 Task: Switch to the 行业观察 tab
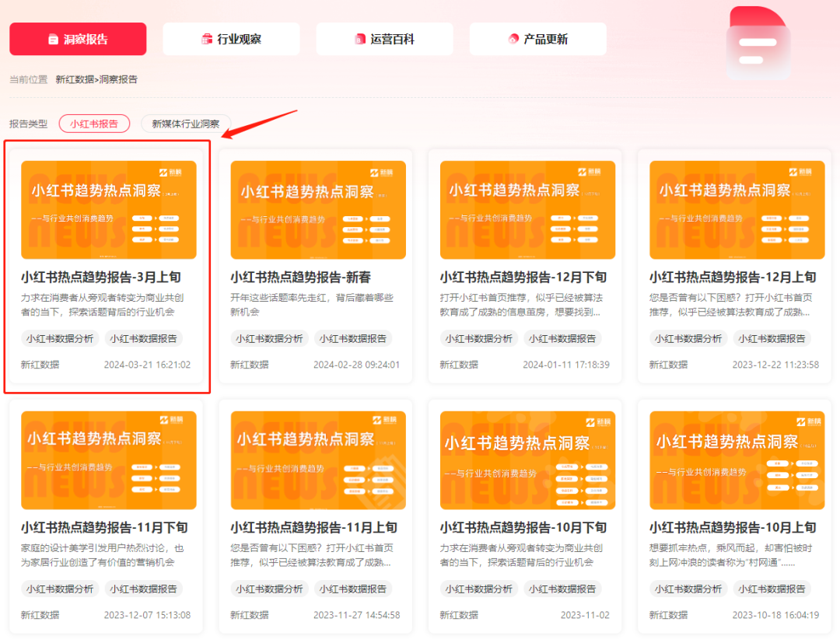[x=231, y=39]
